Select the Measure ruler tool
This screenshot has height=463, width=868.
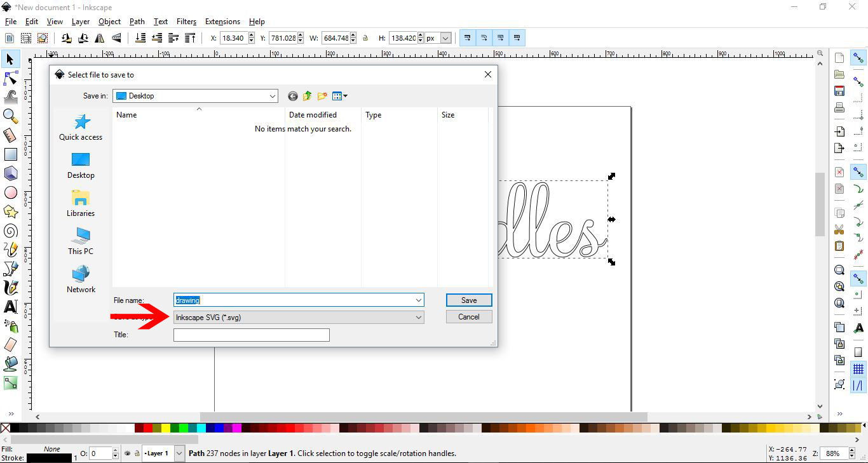[x=10, y=135]
